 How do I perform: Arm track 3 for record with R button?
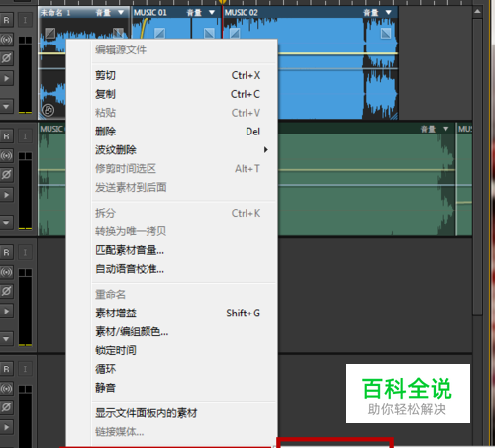click(6, 253)
